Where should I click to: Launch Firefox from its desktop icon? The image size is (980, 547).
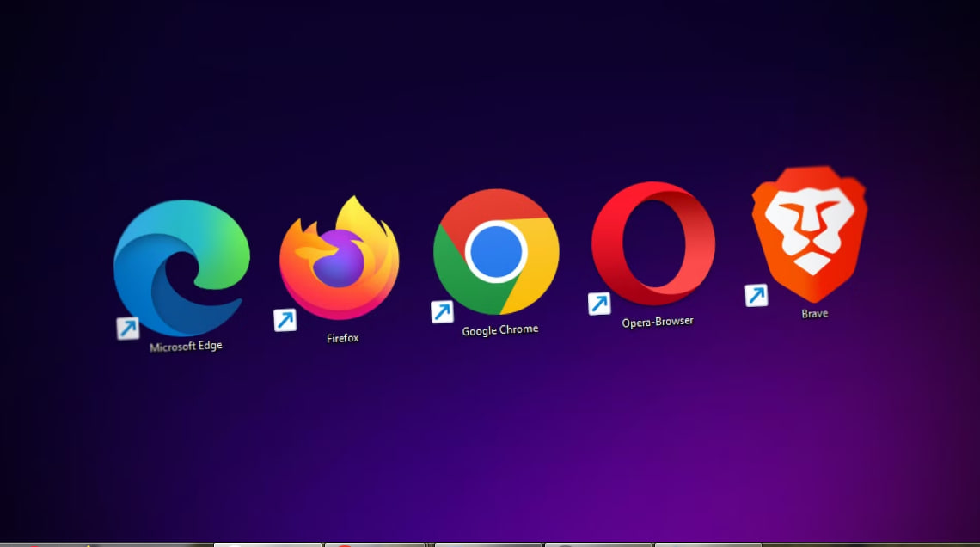339,258
